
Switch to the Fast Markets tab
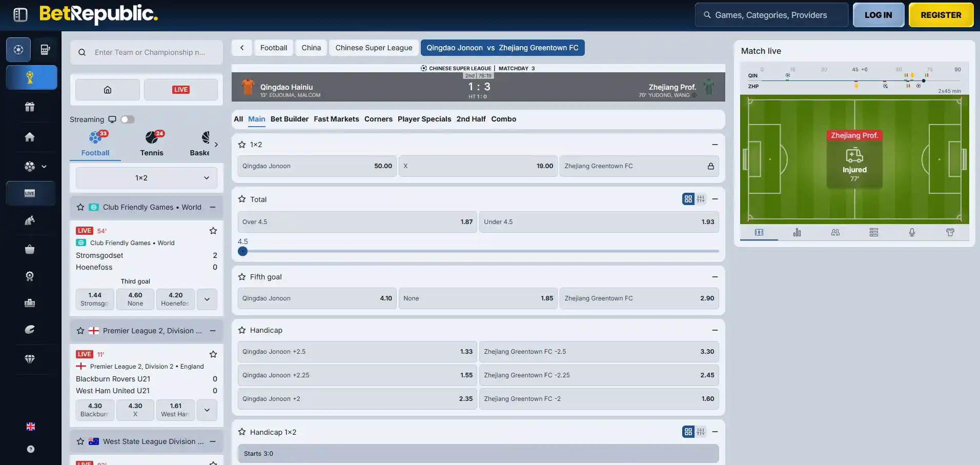(336, 119)
